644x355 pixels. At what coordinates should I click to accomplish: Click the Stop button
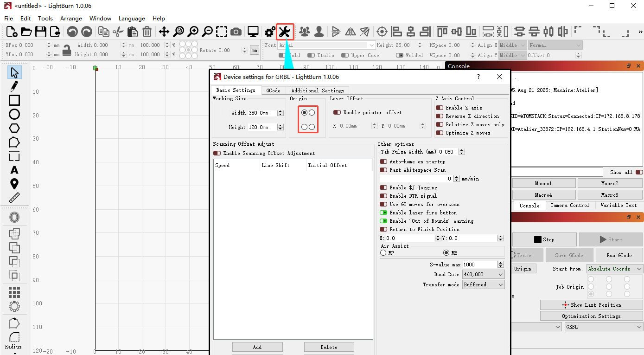click(544, 239)
